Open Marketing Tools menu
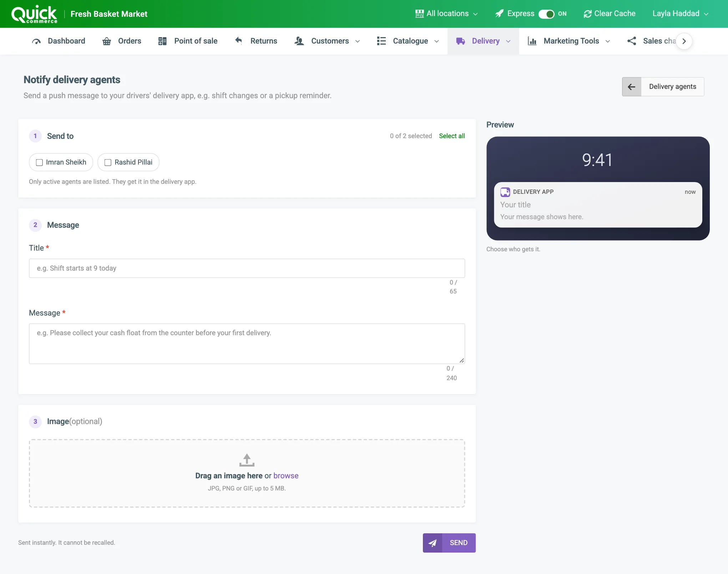Image resolution: width=728 pixels, height=574 pixels. tap(569, 41)
